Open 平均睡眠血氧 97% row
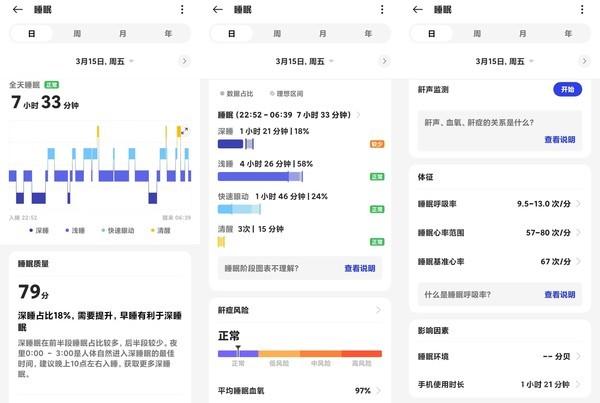Screen dimensions: 600x403 300,390
